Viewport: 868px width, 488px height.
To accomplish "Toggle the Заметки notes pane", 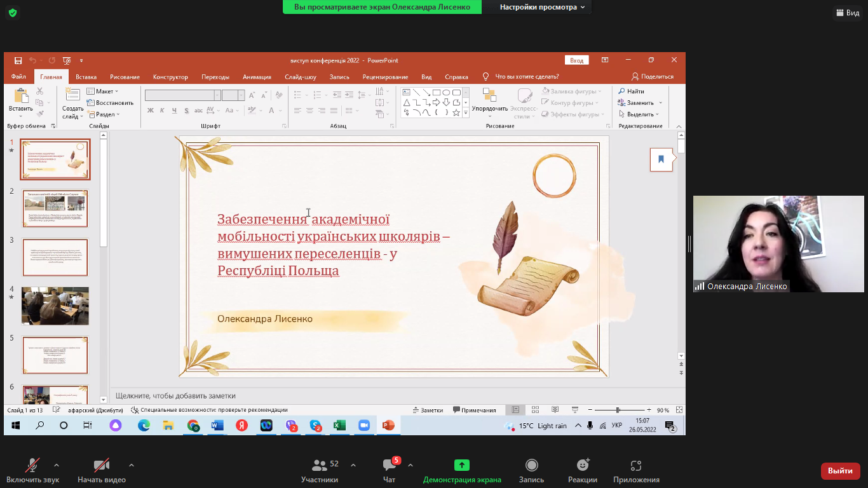I will pyautogui.click(x=427, y=410).
